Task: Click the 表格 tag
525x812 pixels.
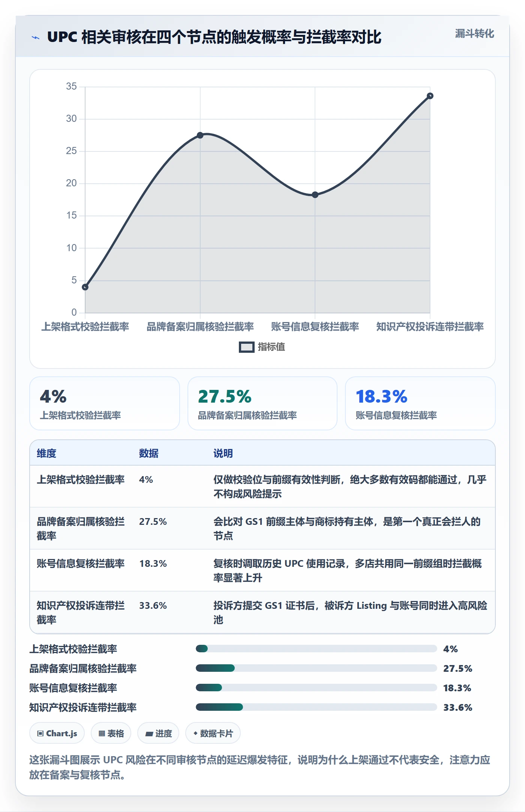Action: coord(111,733)
